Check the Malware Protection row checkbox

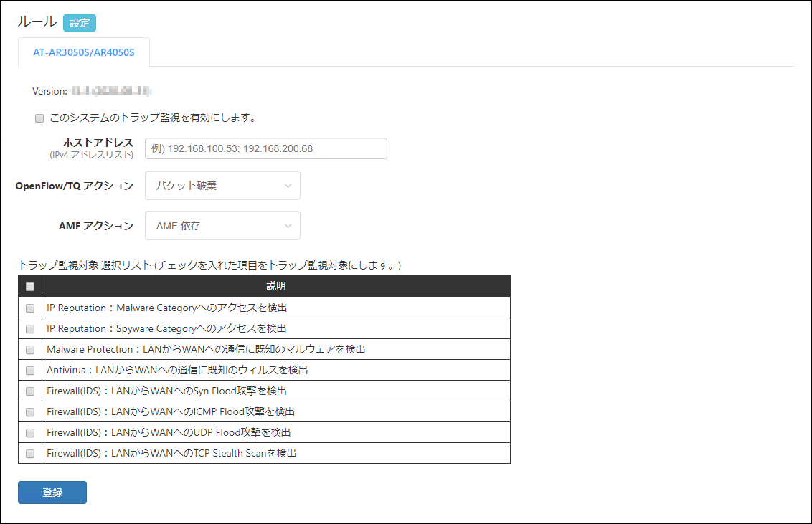[30, 350]
